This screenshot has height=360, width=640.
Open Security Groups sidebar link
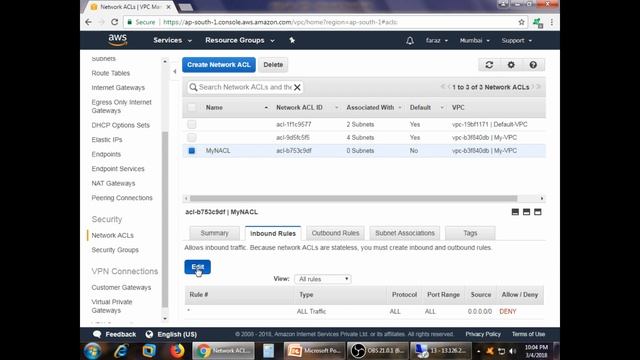(115, 250)
